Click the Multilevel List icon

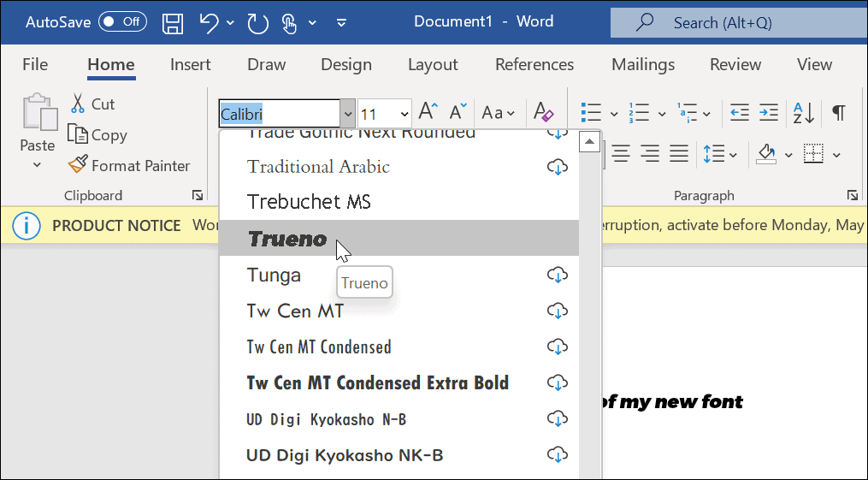[x=688, y=112]
